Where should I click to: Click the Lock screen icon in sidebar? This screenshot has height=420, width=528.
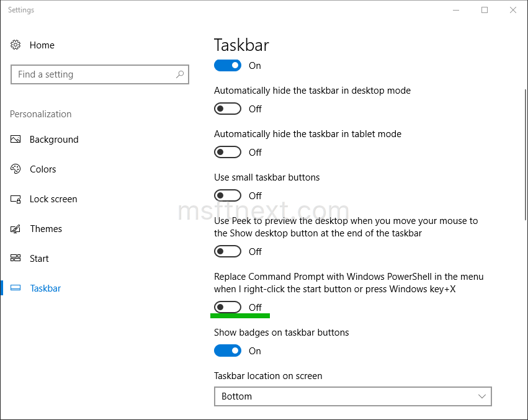15,199
